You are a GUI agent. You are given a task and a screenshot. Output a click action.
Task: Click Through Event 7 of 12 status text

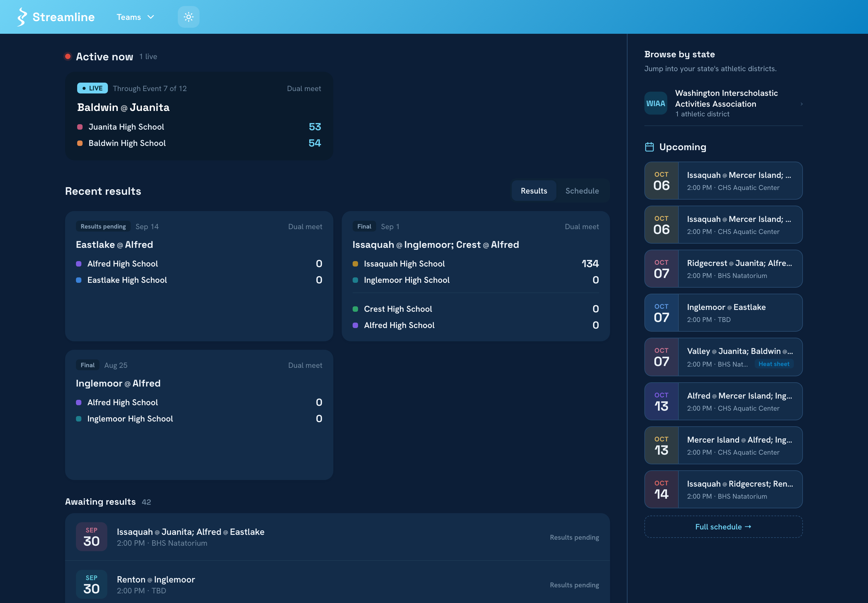149,88
